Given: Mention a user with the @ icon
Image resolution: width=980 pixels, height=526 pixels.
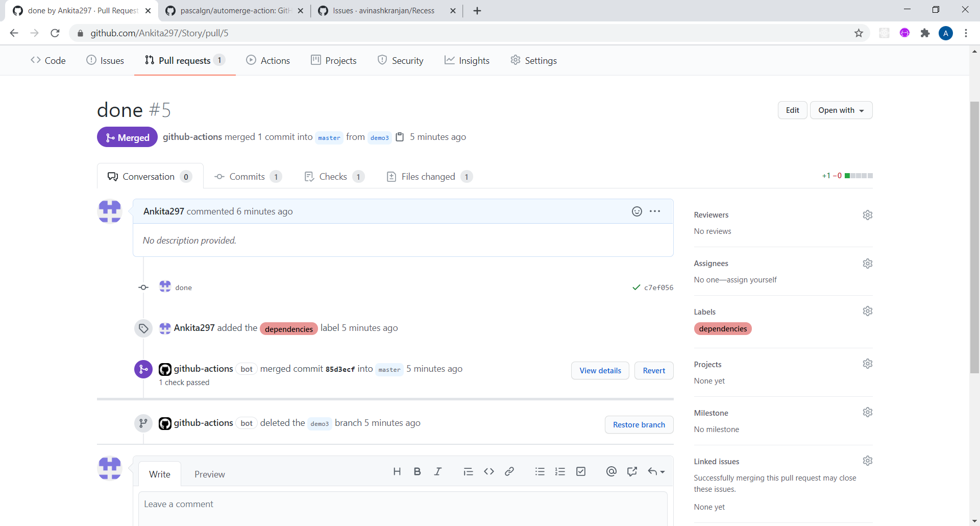Looking at the screenshot, I should click(x=611, y=471).
